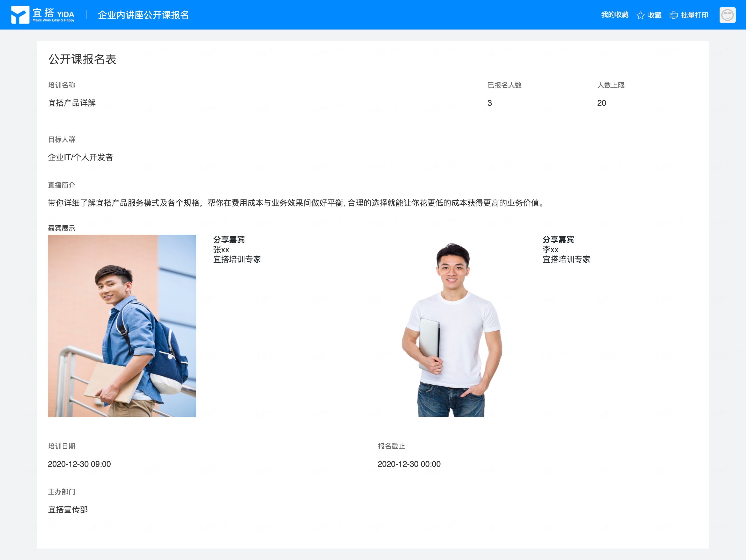Click training date 2020-12-30 09:00
This screenshot has height=560, width=746.
coord(79,464)
